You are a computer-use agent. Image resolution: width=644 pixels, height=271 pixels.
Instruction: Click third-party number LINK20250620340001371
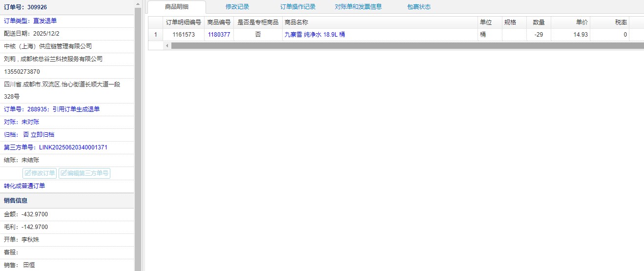tap(73, 147)
